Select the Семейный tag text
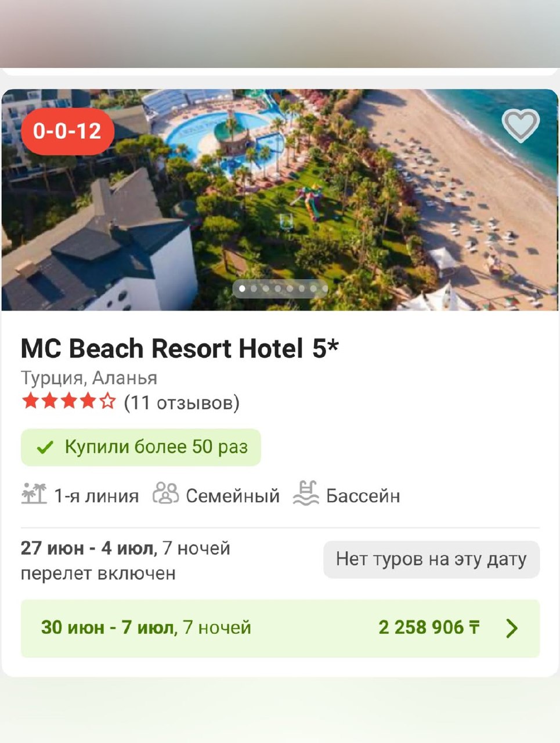560x743 pixels. coord(233,496)
